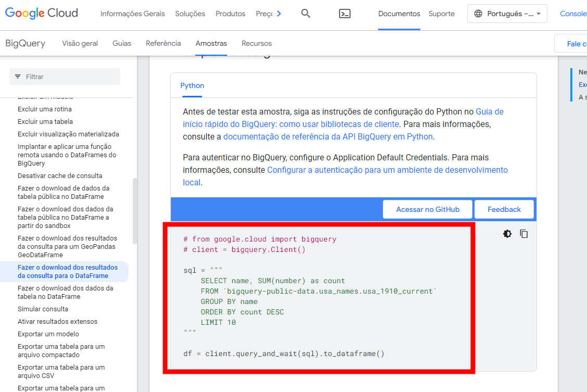Click the BigQuery product title
Viewport: 587px width, 392px height.
point(25,43)
